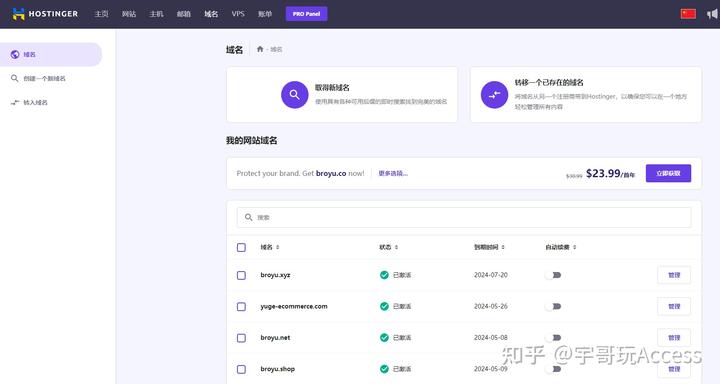Sort by the 状态 column arrows
This screenshot has height=384, width=720.
coord(396,247)
